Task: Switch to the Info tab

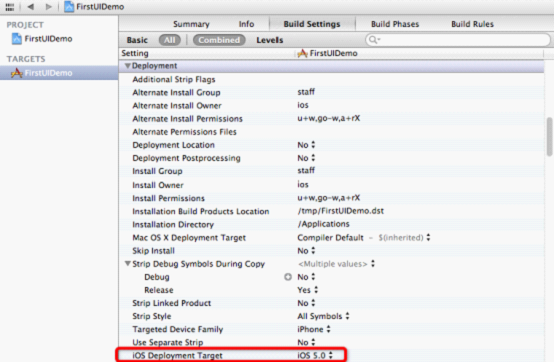Action: tap(246, 24)
